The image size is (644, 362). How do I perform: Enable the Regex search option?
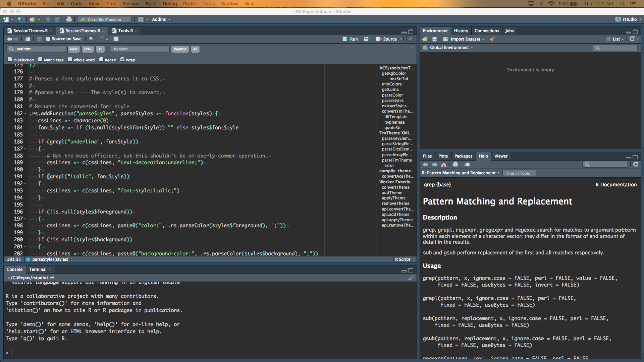[x=102, y=60]
